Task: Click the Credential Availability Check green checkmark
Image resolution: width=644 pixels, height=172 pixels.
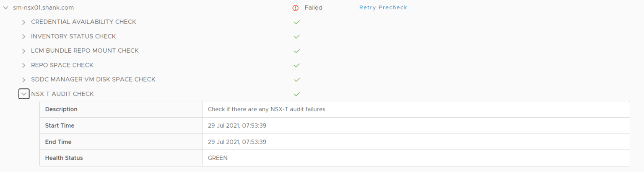Action: [x=297, y=22]
